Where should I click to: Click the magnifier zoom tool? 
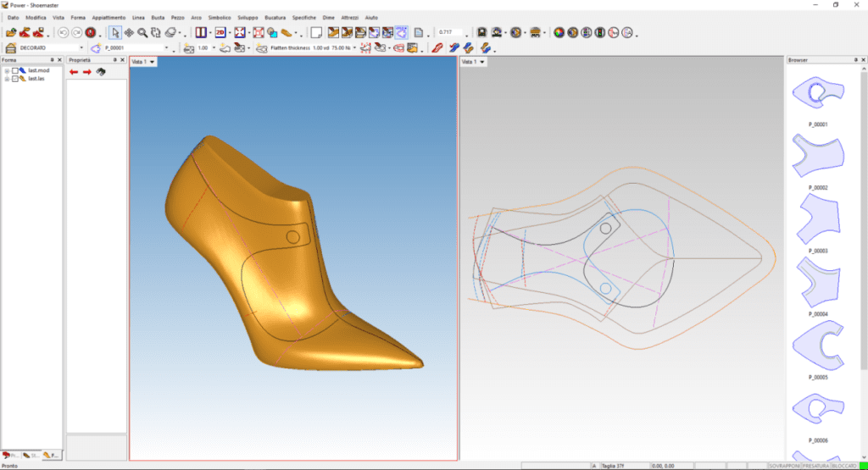pos(143,33)
